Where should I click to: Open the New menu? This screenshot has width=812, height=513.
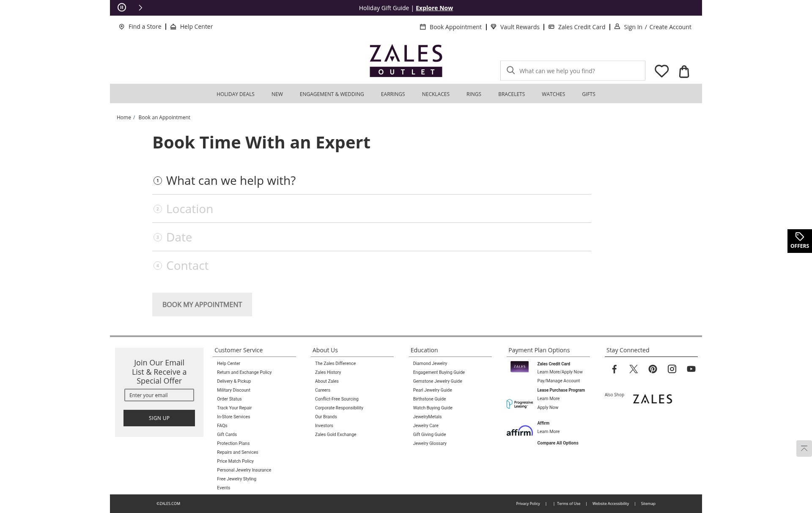pyautogui.click(x=277, y=94)
